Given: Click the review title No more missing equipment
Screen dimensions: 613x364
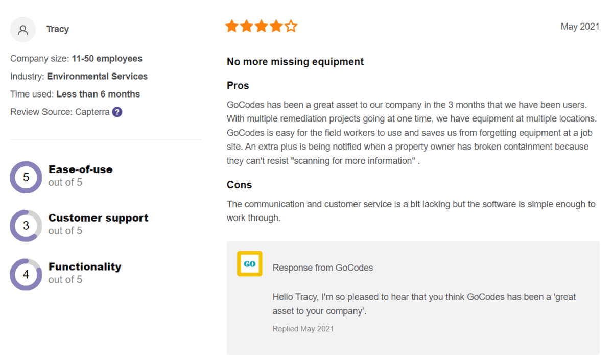Looking at the screenshot, I should coord(295,62).
